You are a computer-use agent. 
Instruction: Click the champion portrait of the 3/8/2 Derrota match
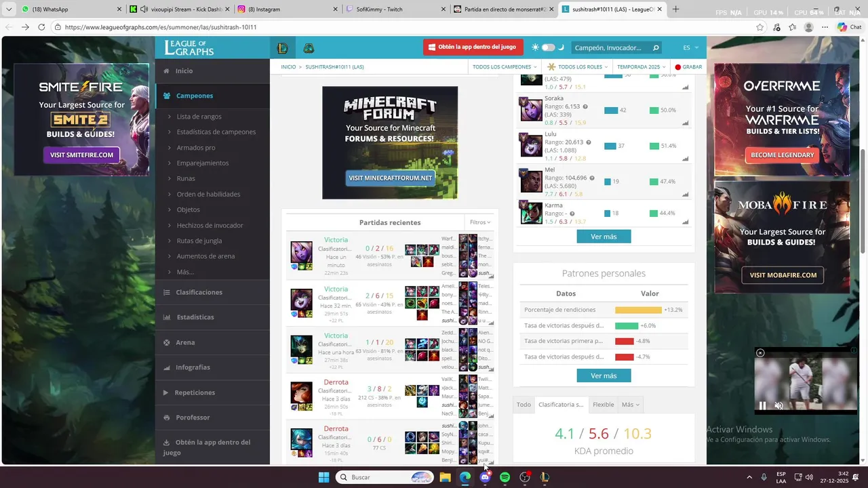pyautogui.click(x=302, y=393)
